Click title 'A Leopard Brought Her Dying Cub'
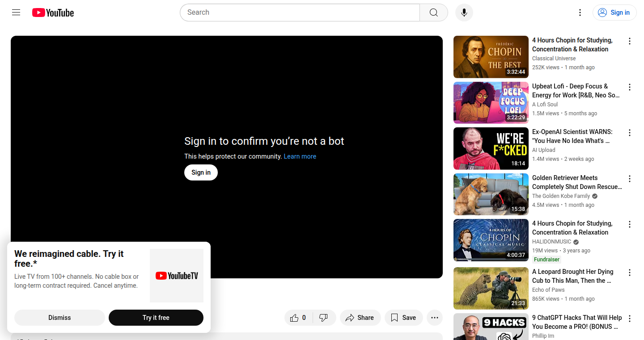 [x=573, y=276]
